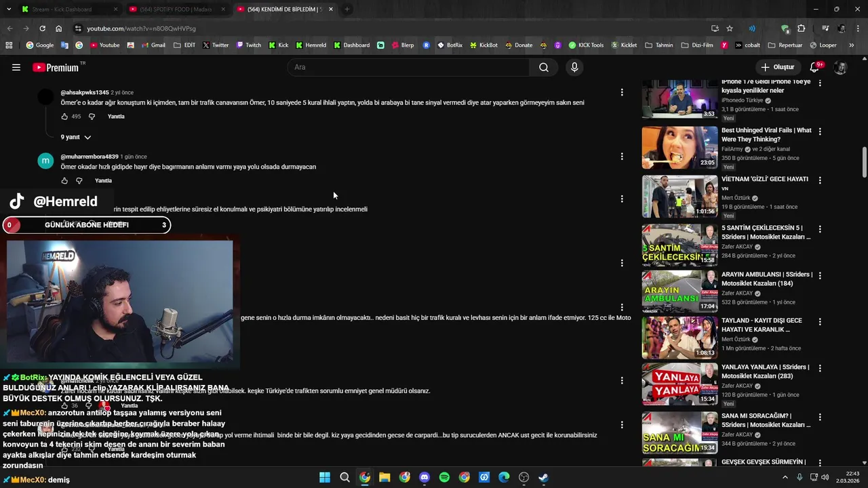
Task: Open the apps grid in bookmarks bar
Action: pyautogui.click(x=9, y=45)
